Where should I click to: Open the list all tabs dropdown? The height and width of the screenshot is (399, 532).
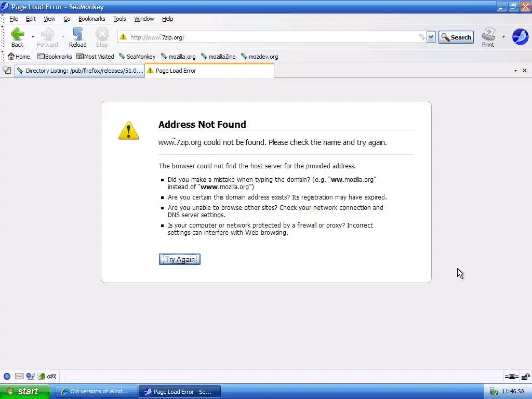pos(515,71)
